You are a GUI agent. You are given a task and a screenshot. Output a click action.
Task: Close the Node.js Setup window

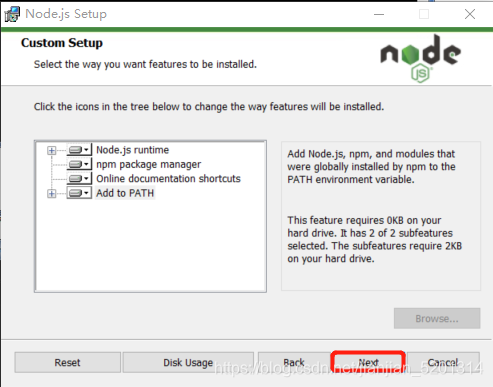click(x=470, y=14)
